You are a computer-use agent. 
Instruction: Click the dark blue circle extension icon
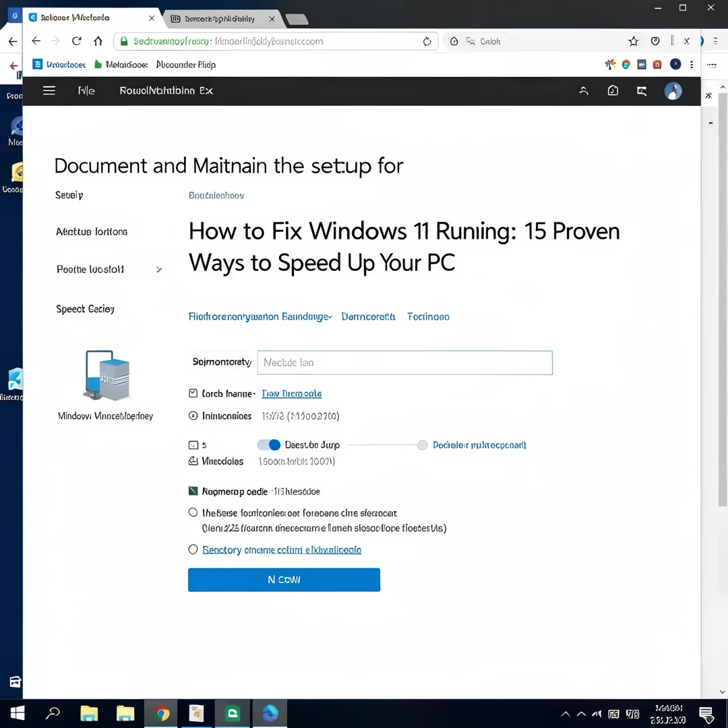click(x=675, y=65)
